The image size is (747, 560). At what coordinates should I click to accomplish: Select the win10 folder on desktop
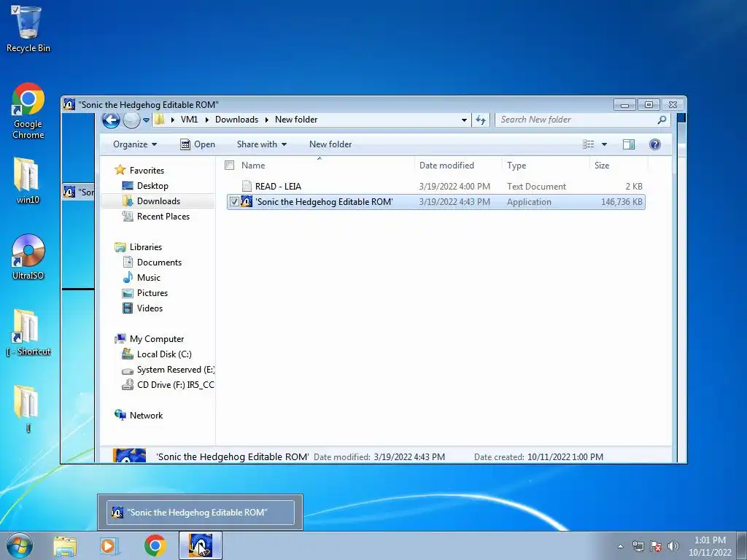coord(28,180)
